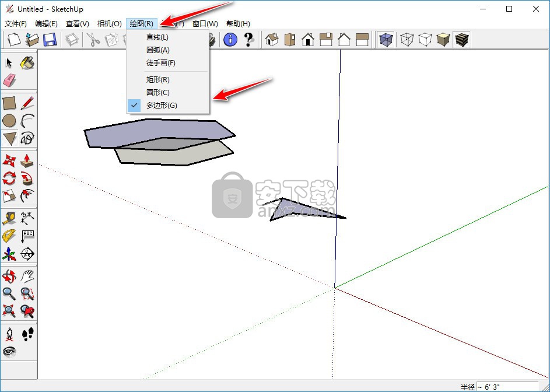Viewport: 550px width, 392px height.
Task: Choose 徒手画(F) from the draw menu
Action: (168, 63)
